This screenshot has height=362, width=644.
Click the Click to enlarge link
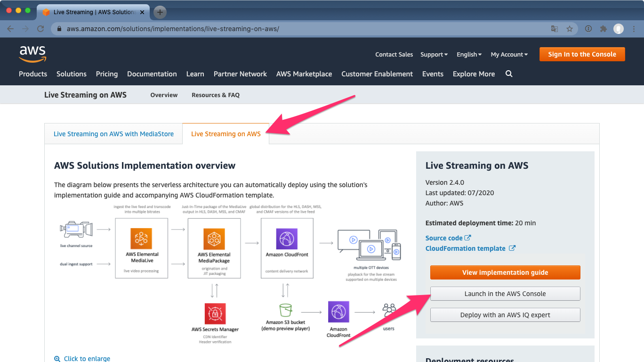(x=87, y=359)
